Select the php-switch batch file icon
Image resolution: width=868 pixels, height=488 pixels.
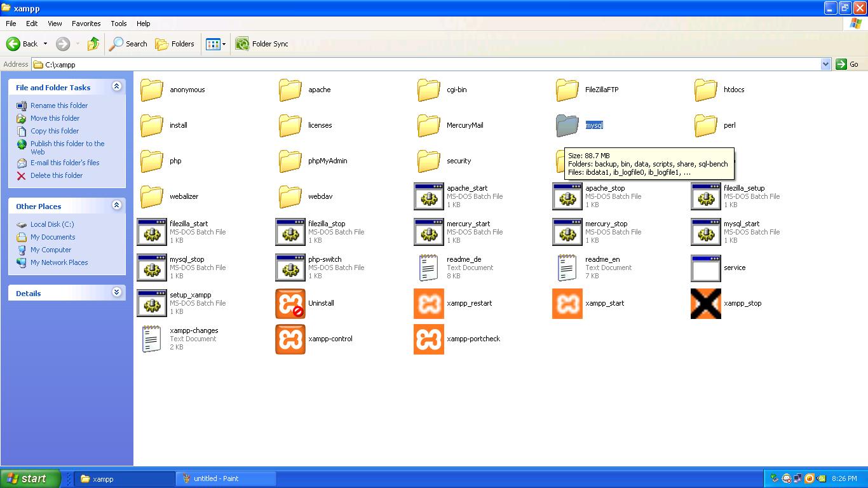(290, 268)
